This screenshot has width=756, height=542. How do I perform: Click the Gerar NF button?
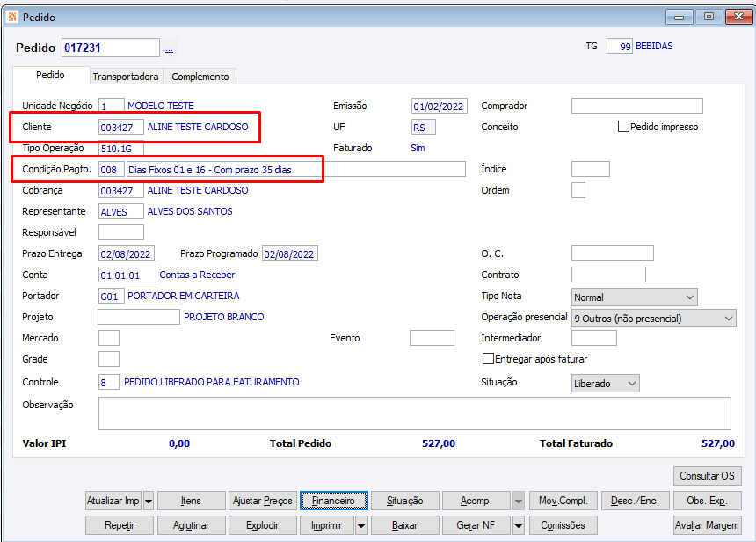coord(476,525)
